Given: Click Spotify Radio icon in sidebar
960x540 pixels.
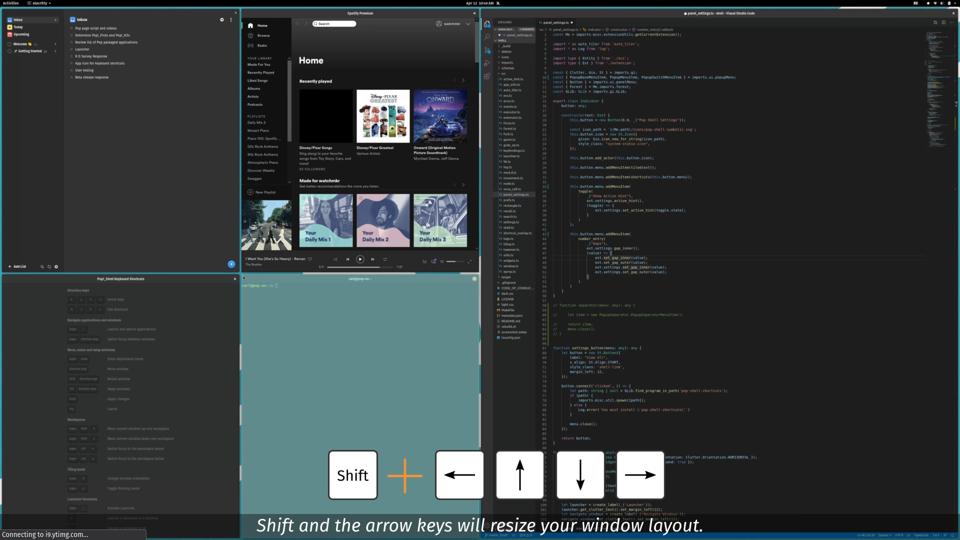Looking at the screenshot, I should (x=250, y=45).
